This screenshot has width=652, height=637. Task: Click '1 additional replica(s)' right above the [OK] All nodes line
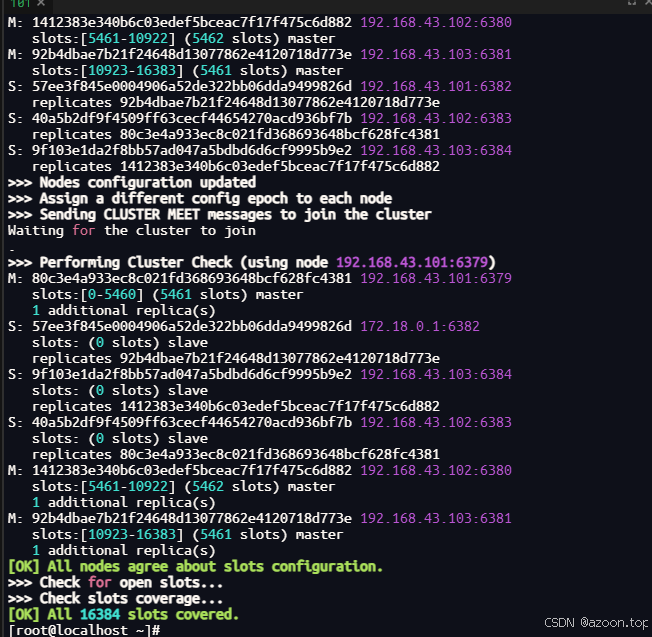[123, 551]
